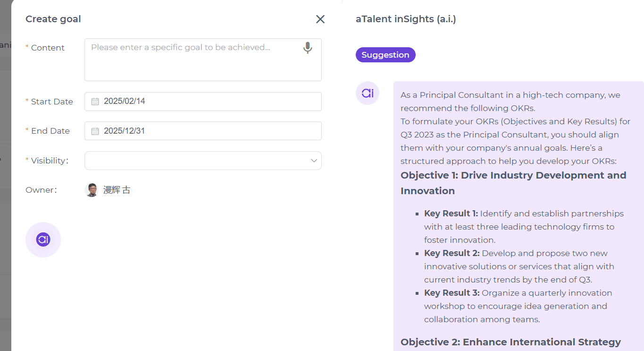
Task: Click the Key Result 1 suggestion text
Action: (524, 227)
